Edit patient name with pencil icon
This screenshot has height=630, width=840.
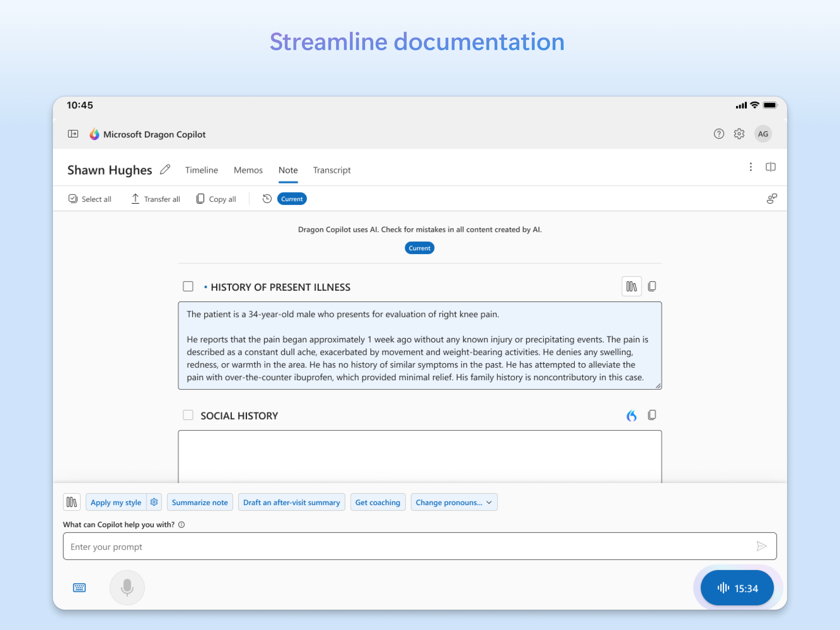[165, 169]
